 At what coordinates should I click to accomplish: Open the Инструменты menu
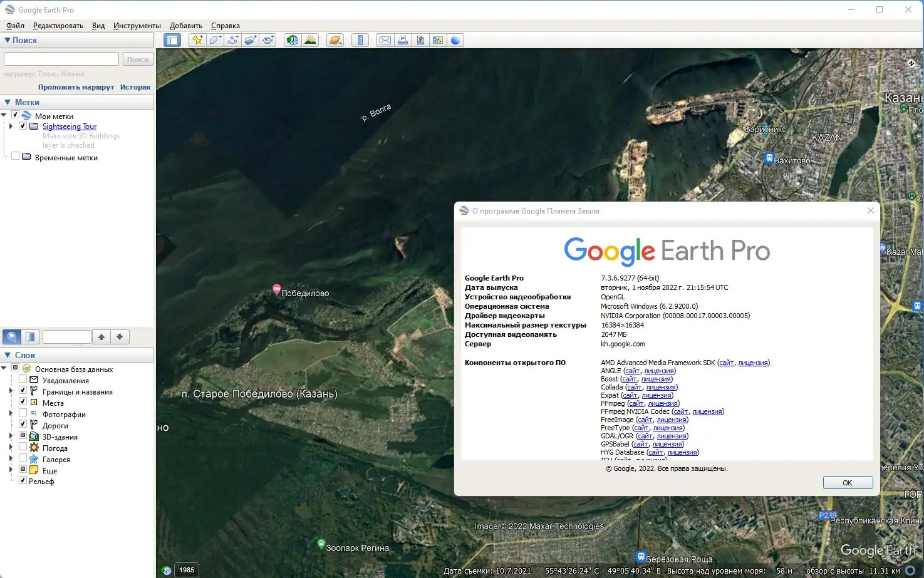(x=137, y=26)
